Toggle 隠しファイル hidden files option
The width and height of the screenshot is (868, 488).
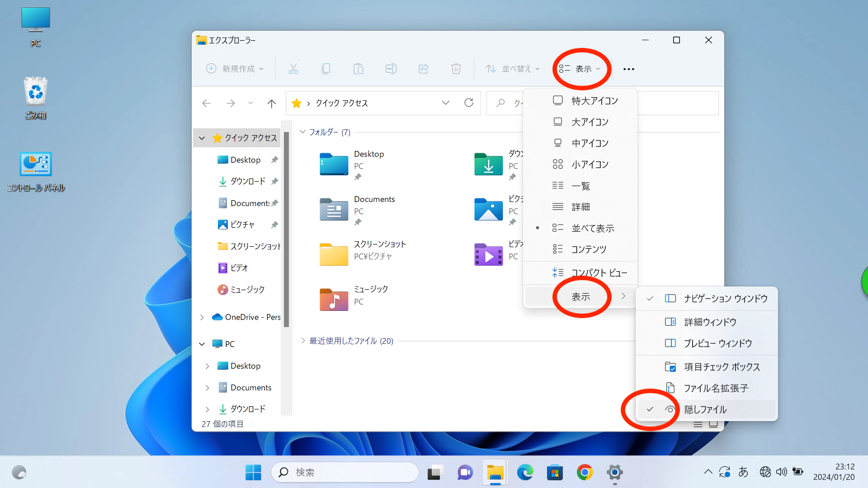tap(707, 409)
